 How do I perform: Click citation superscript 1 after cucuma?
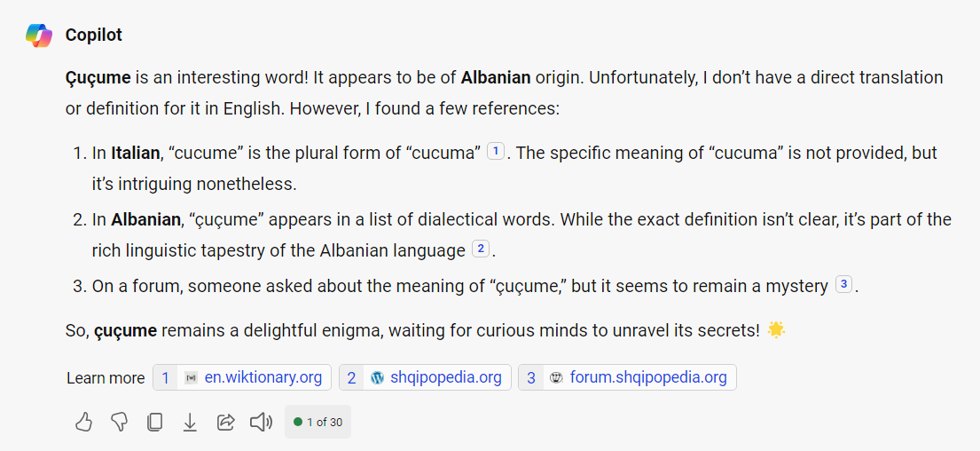click(x=495, y=152)
